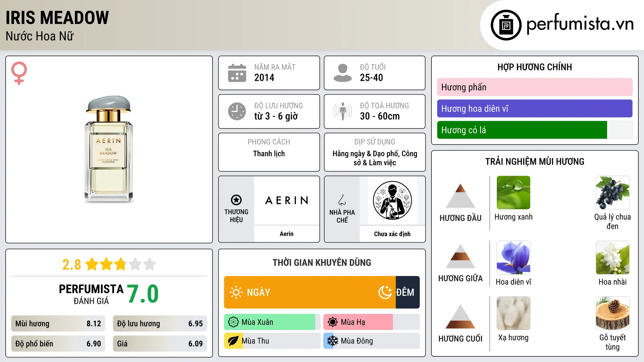
Task: Click the age range 25-40
Action: coord(371,78)
